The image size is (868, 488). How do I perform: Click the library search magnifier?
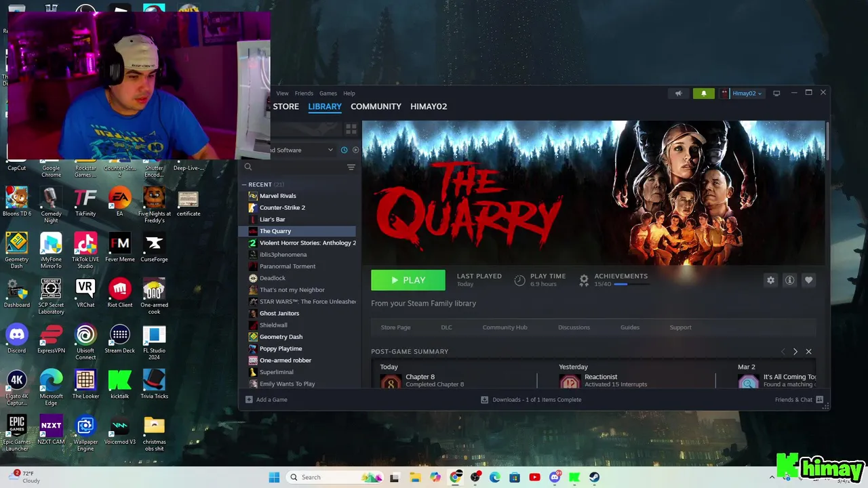coord(248,167)
